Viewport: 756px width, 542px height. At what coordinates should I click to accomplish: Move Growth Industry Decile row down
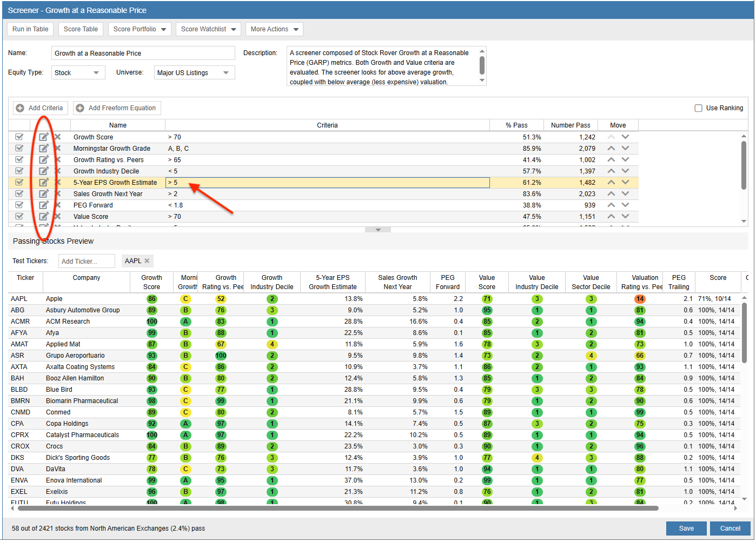click(x=625, y=171)
